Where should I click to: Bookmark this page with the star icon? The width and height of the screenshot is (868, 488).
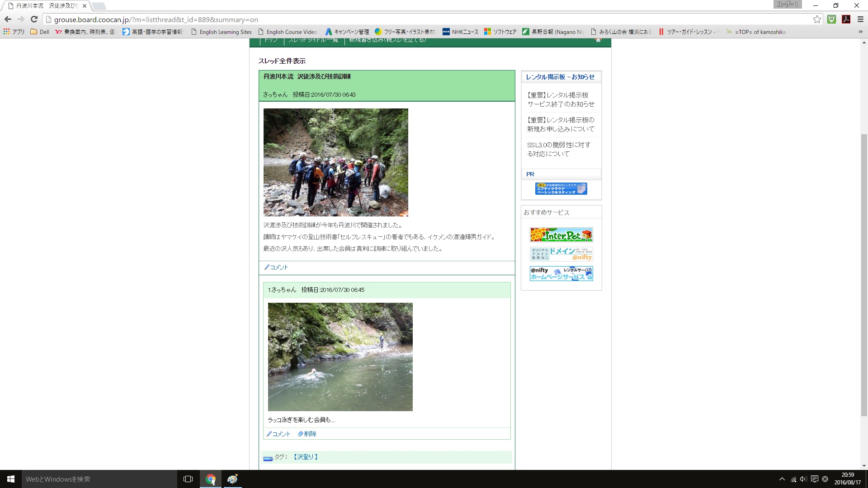pyautogui.click(x=817, y=19)
